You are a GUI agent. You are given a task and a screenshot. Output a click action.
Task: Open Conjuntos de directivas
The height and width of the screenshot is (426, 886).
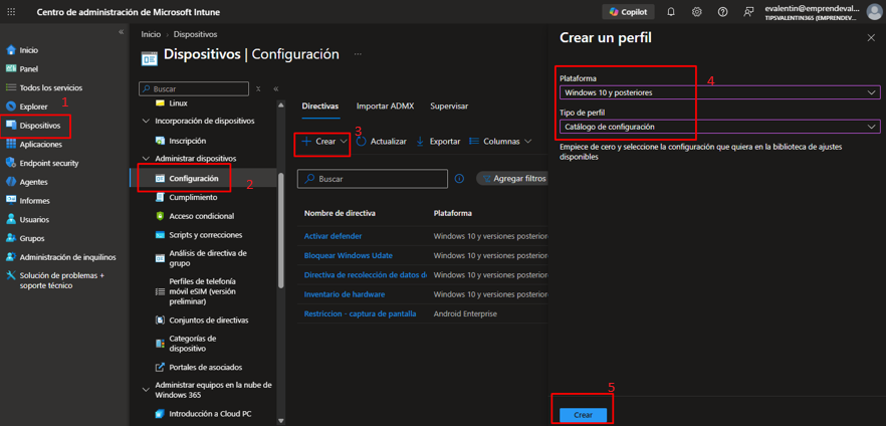(209, 320)
